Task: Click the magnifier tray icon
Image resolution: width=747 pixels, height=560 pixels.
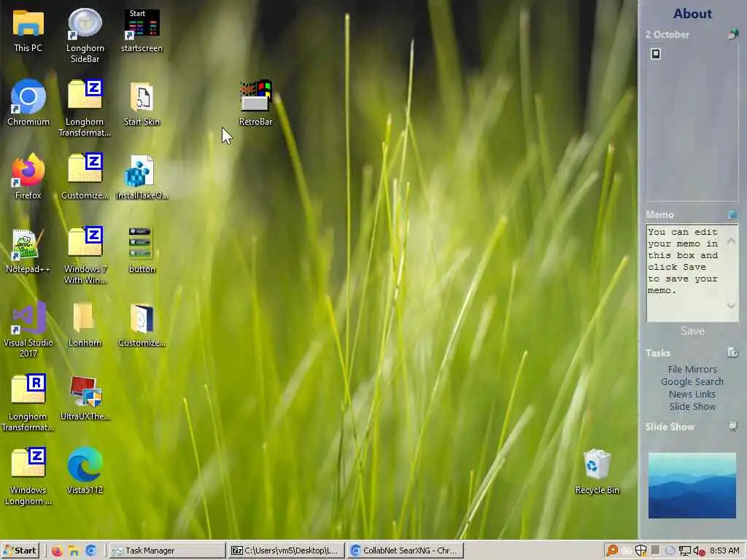Action: [x=612, y=551]
